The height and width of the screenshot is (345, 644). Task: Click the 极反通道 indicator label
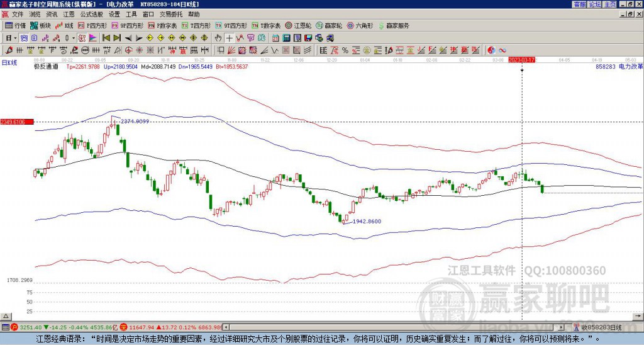click(x=45, y=66)
